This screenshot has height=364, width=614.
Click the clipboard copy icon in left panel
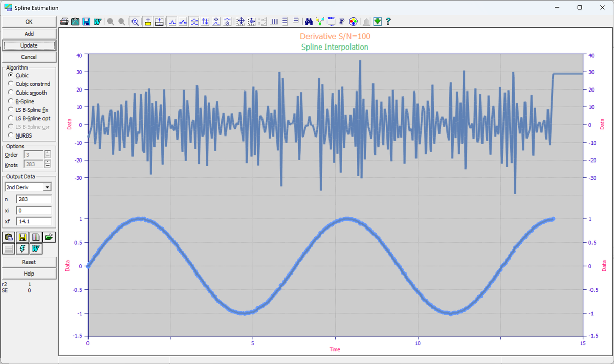point(9,237)
